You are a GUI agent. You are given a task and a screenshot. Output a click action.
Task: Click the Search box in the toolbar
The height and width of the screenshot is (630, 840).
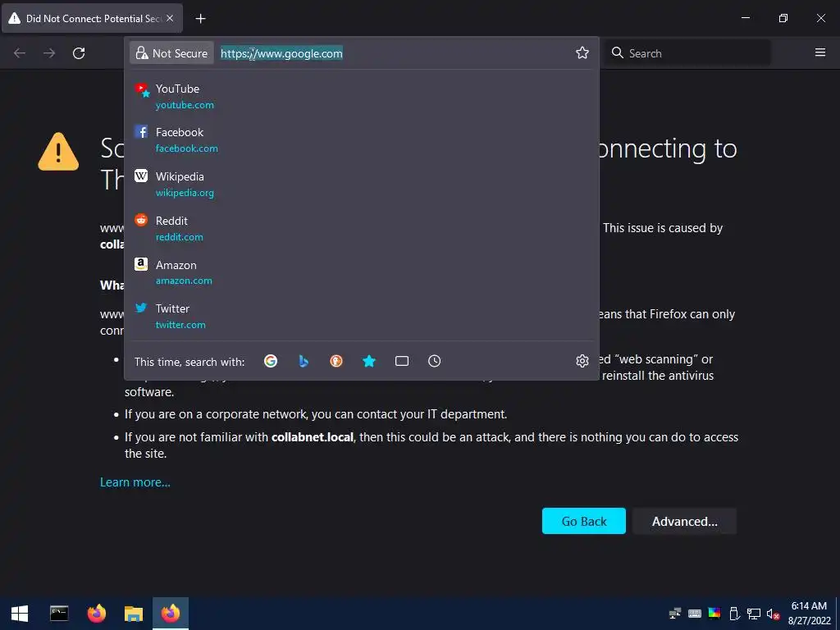click(688, 53)
